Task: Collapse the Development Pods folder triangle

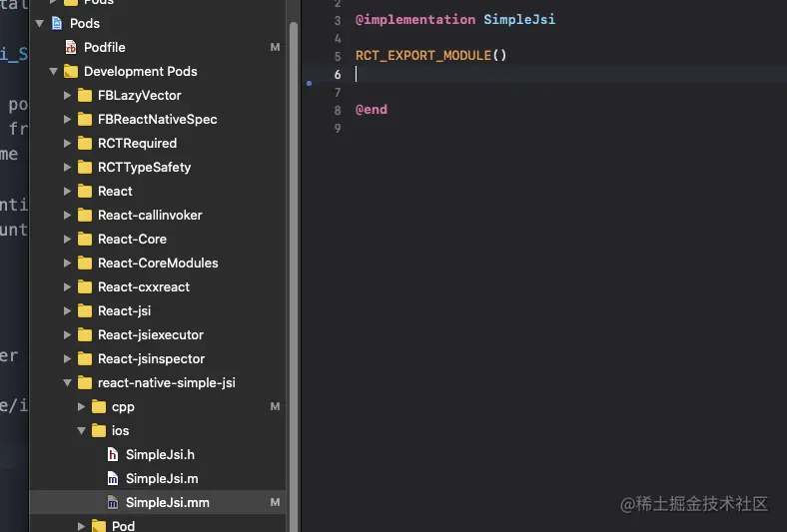Action: point(54,72)
